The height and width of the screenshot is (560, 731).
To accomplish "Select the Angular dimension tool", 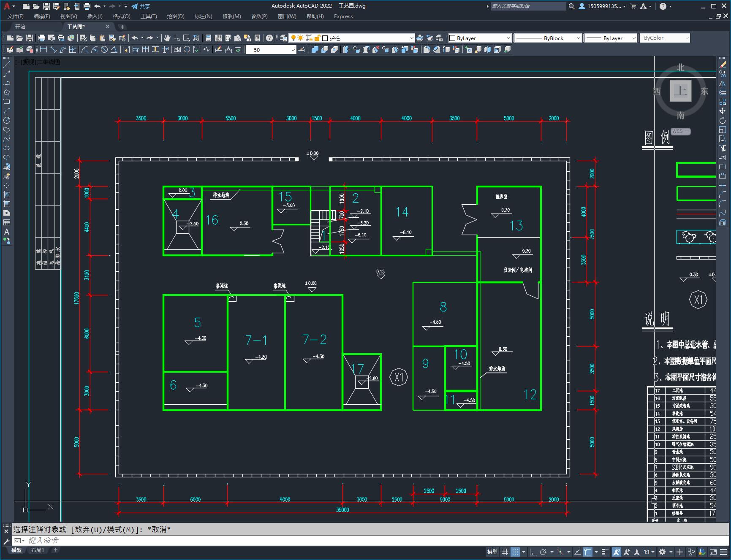I will point(114,50).
